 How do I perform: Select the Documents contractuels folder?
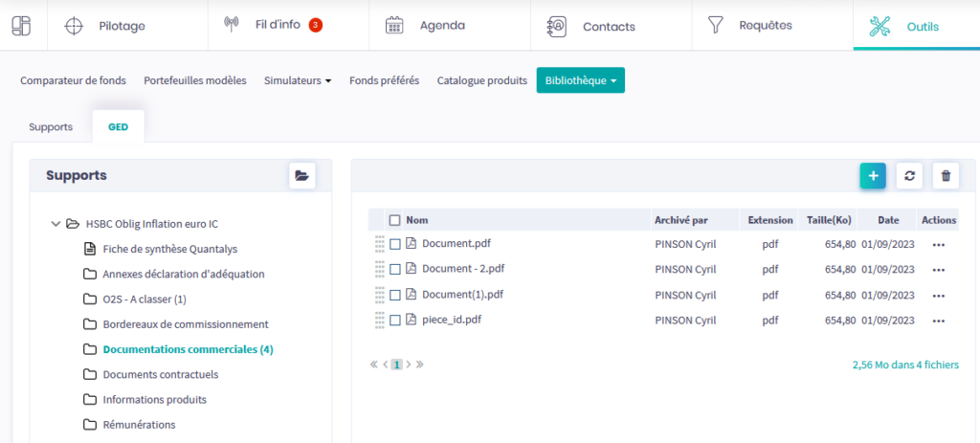tap(160, 374)
